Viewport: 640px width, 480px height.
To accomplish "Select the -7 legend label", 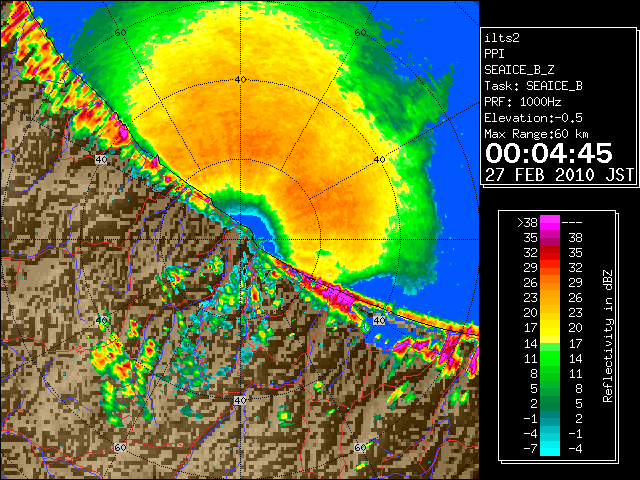I will tap(530, 448).
